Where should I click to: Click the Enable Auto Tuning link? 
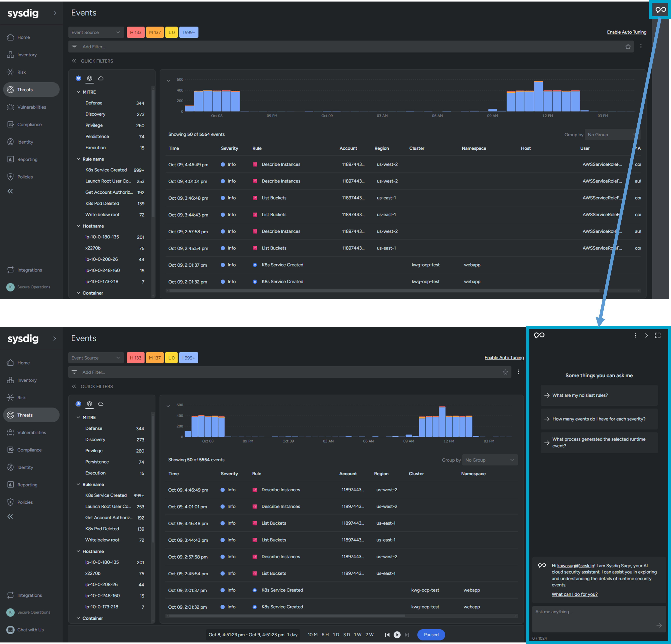[504, 358]
